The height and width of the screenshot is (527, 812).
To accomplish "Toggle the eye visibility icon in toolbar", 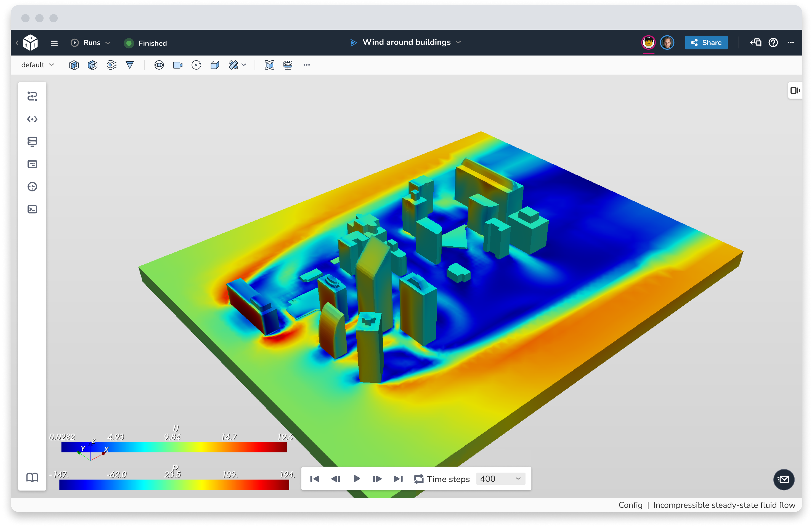I will (x=159, y=65).
